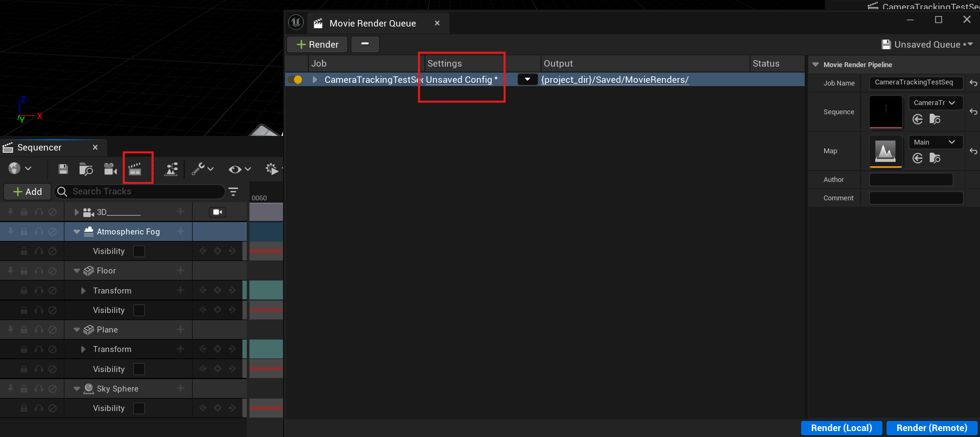Collapse the Sky Sphere track

pos(77,389)
